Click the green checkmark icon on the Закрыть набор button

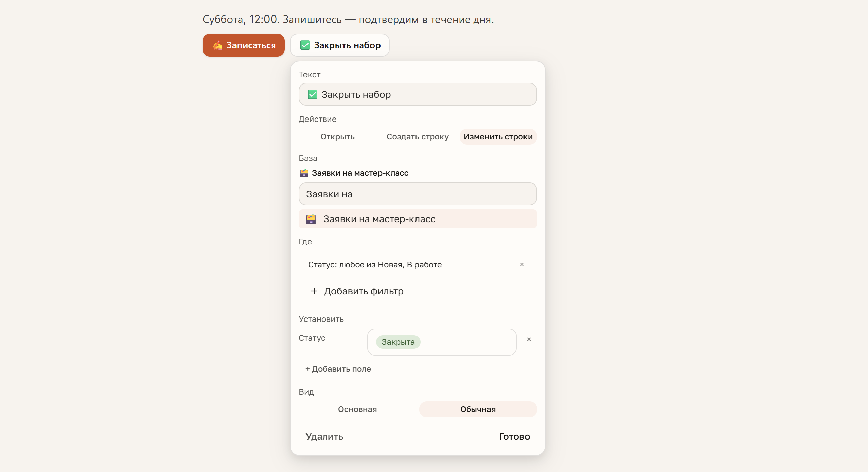(305, 45)
